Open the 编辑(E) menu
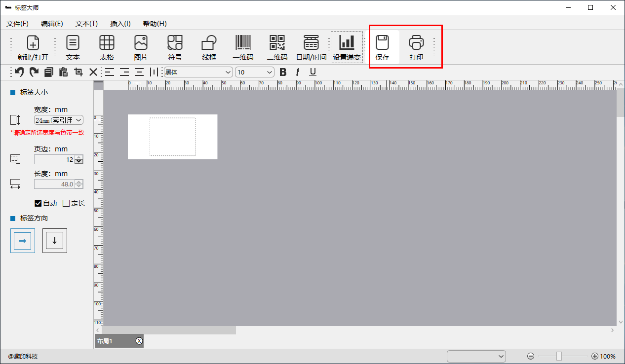The image size is (625, 364). tap(52, 24)
